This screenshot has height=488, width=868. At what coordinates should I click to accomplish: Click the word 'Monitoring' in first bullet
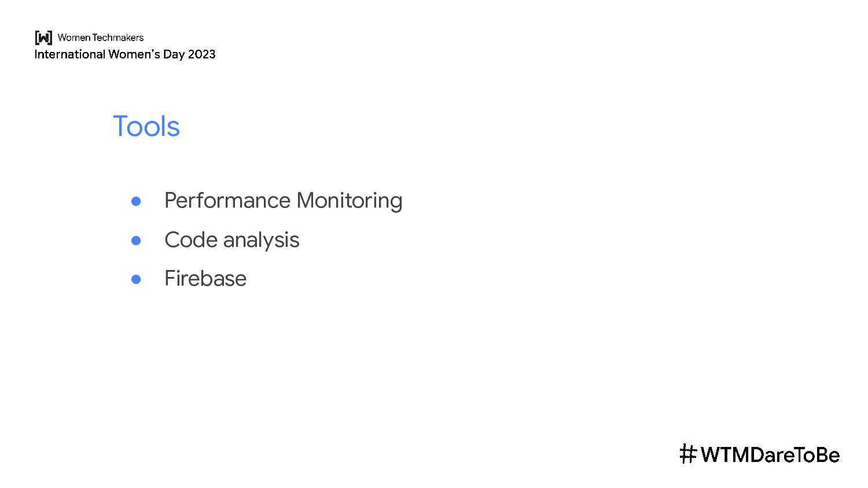(x=350, y=201)
